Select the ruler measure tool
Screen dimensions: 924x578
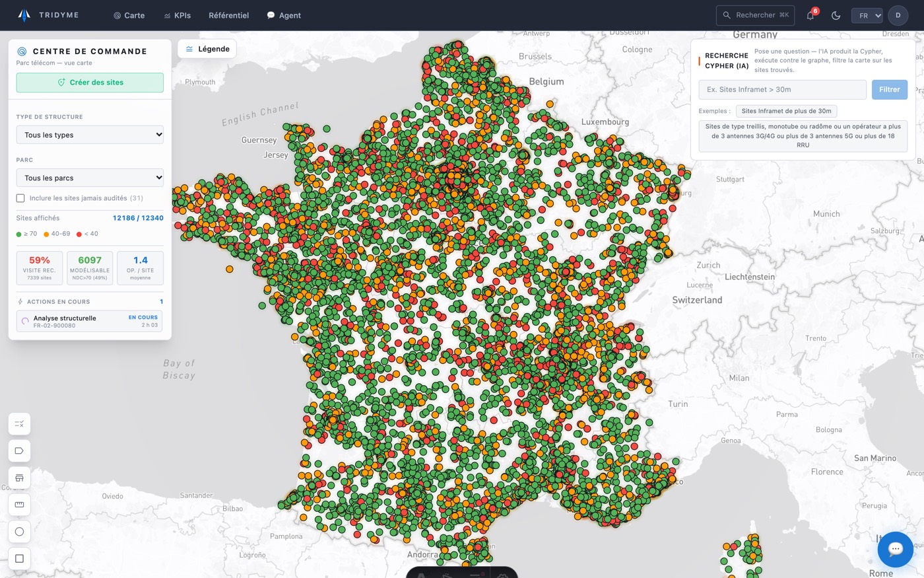point(19,505)
